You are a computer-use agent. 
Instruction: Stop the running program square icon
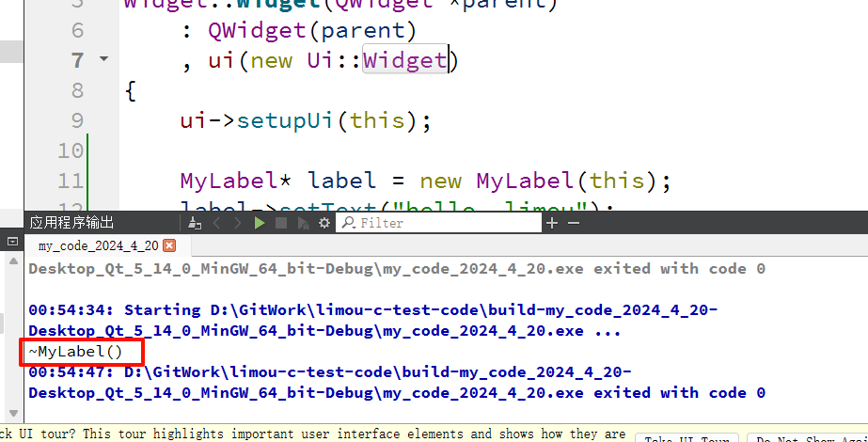coord(281,223)
